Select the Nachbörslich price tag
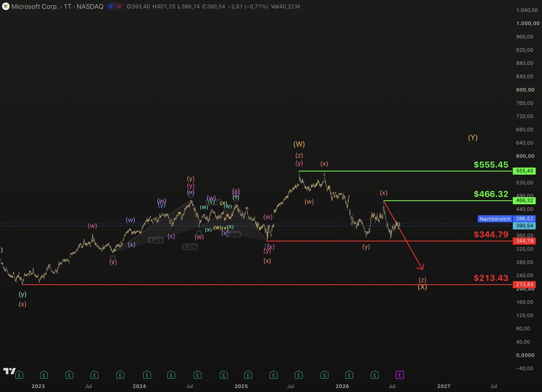Viewport: 542px width, 392px height. (495, 219)
